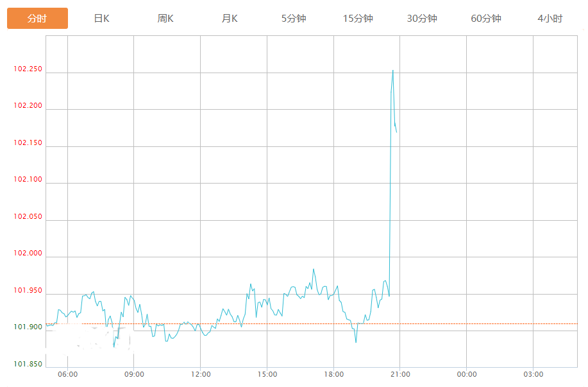Click the 03:00 time axis label

pos(533,374)
